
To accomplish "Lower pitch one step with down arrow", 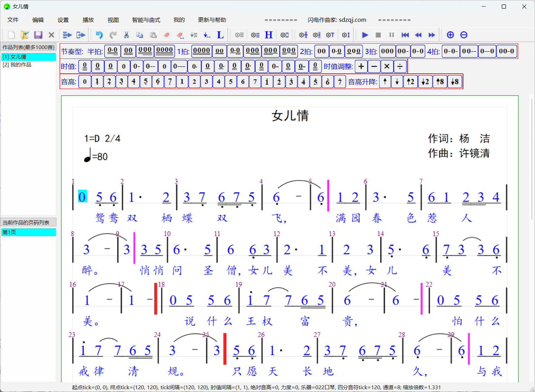I will (397, 82).
